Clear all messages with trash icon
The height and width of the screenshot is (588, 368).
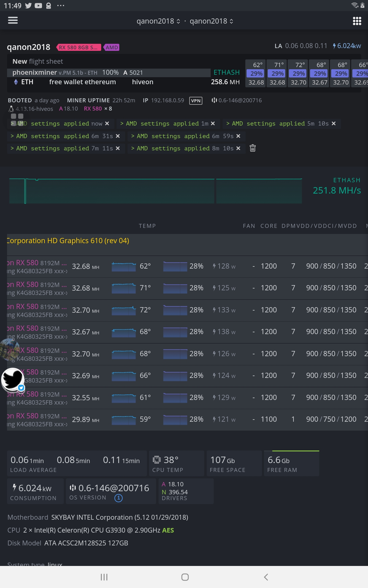[x=253, y=148]
